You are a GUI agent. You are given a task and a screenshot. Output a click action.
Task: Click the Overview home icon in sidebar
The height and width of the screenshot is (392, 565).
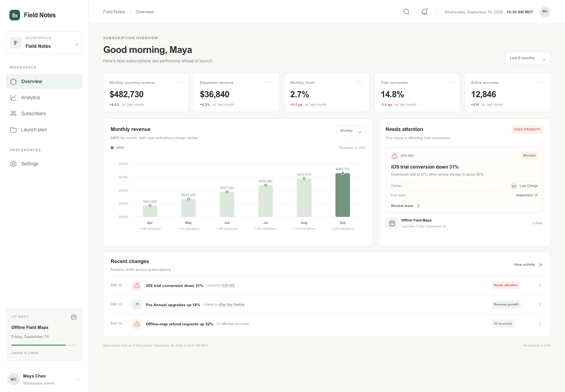13,82
